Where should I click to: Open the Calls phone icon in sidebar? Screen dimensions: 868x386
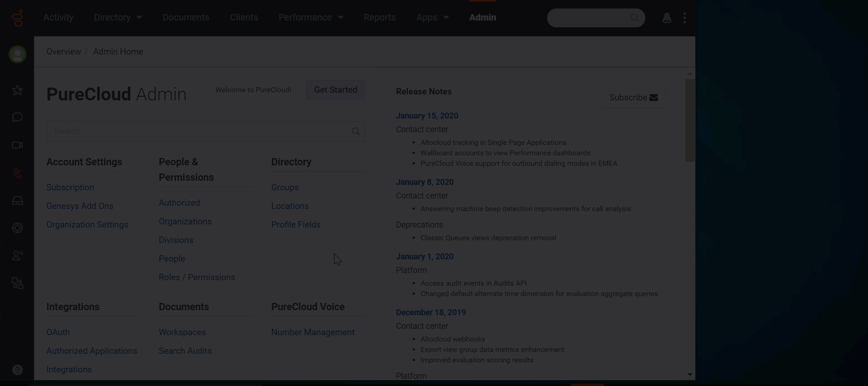click(x=17, y=173)
